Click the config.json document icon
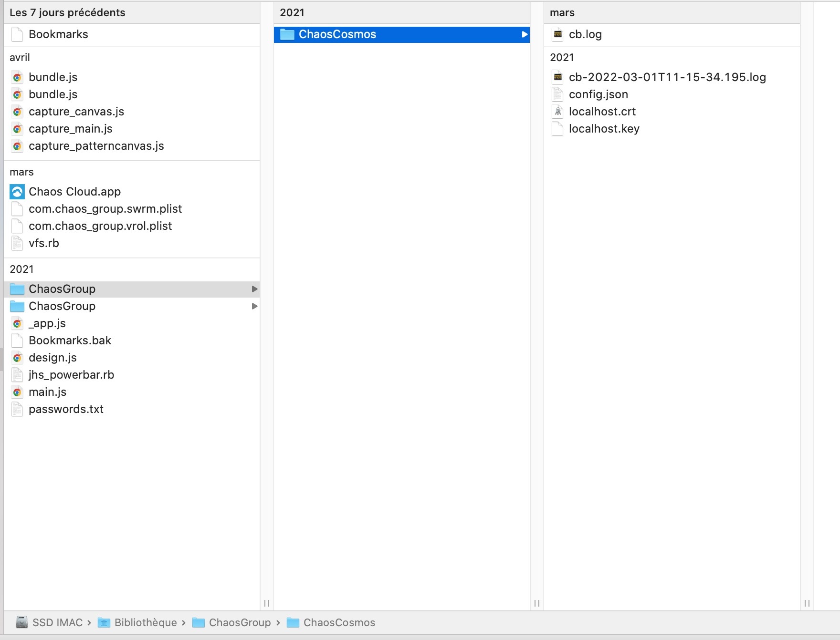840x640 pixels. point(557,94)
